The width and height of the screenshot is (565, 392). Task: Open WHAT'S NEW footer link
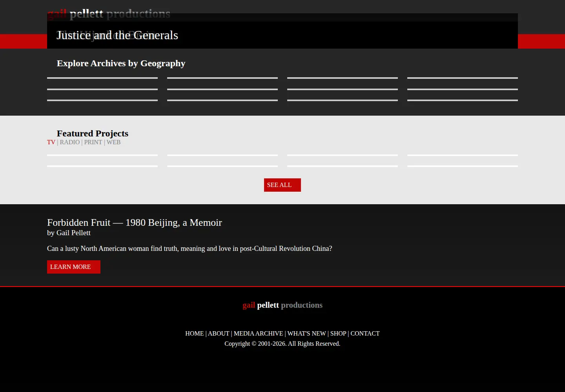[x=307, y=334]
